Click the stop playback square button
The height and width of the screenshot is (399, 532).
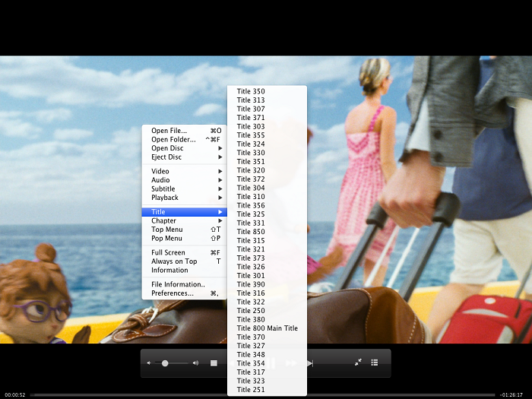(214, 363)
